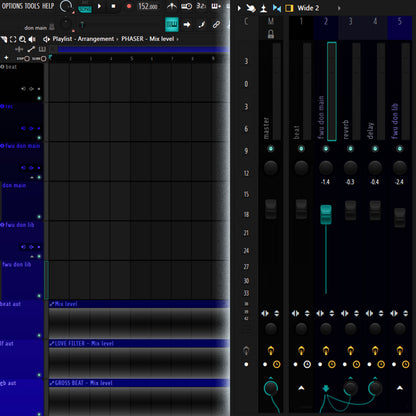
Task: Open the teal piano roll button
Action: (172, 24)
